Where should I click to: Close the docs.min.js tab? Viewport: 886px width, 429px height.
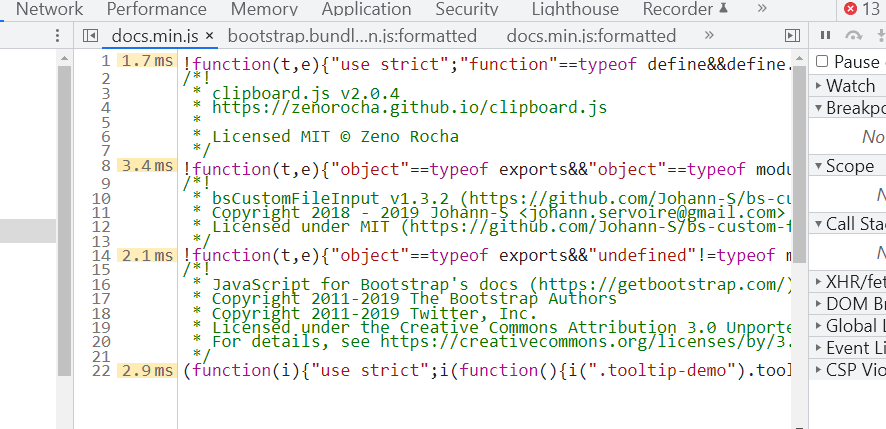(x=210, y=36)
